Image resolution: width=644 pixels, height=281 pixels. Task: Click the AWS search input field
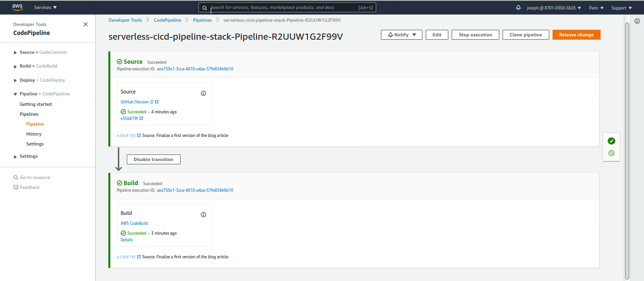pyautogui.click(x=283, y=8)
